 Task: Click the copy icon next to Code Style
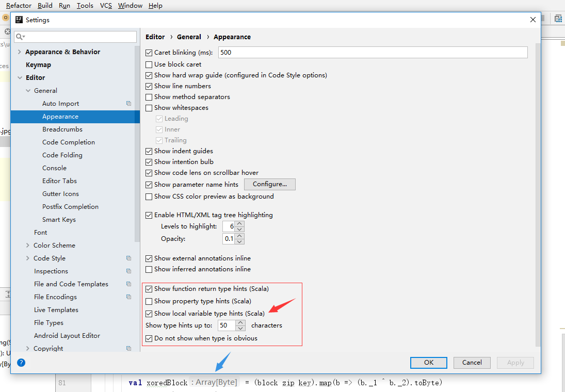click(x=128, y=258)
